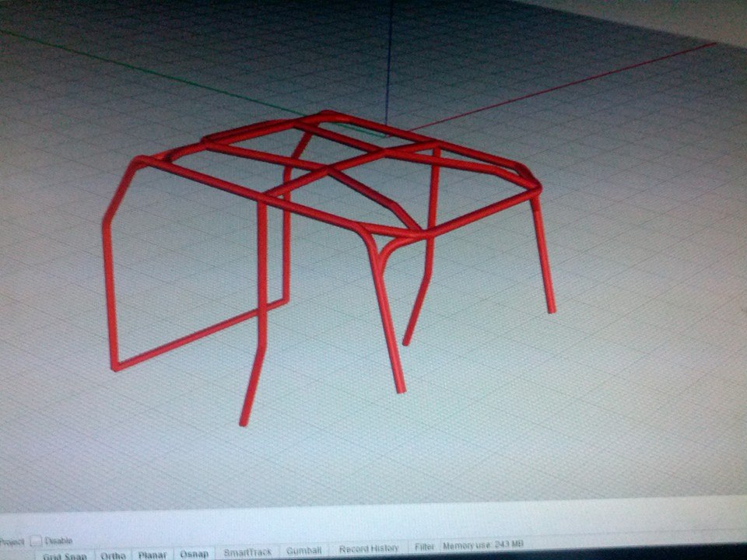Screen dimensions: 747x560
Task: Select the Y-shaped tube junction at cage corner
Action: tap(381, 243)
